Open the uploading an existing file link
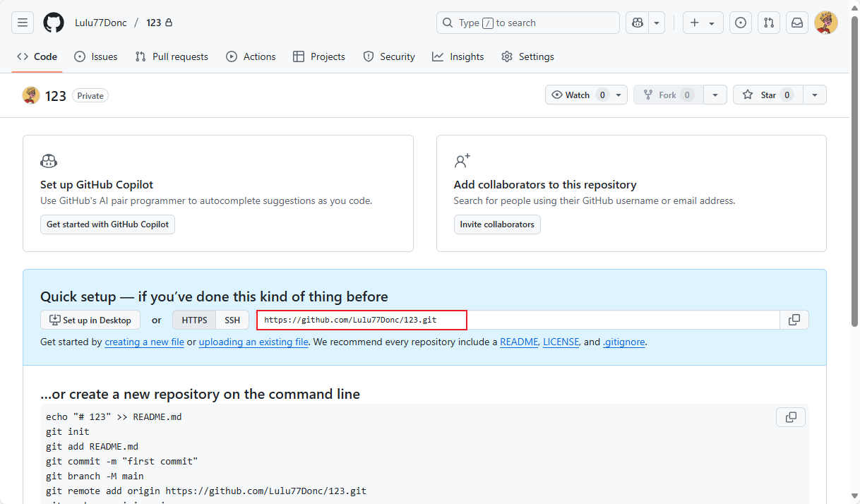 [x=253, y=342]
